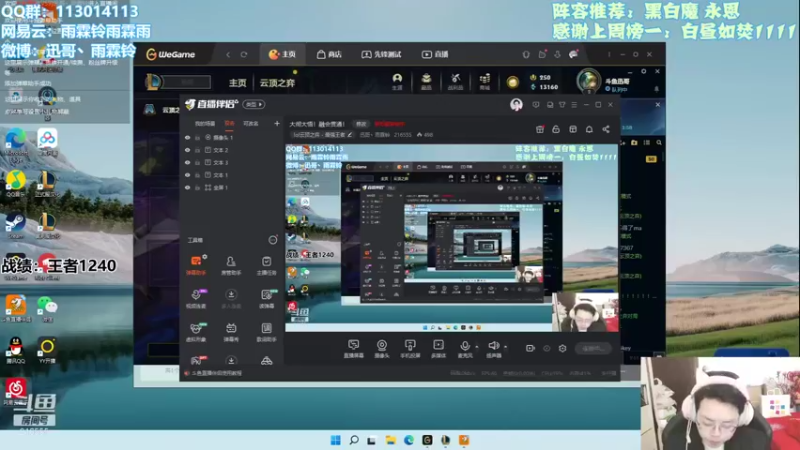Click the help link at bottom of tool panel
The image size is (800, 450).
click(213, 373)
